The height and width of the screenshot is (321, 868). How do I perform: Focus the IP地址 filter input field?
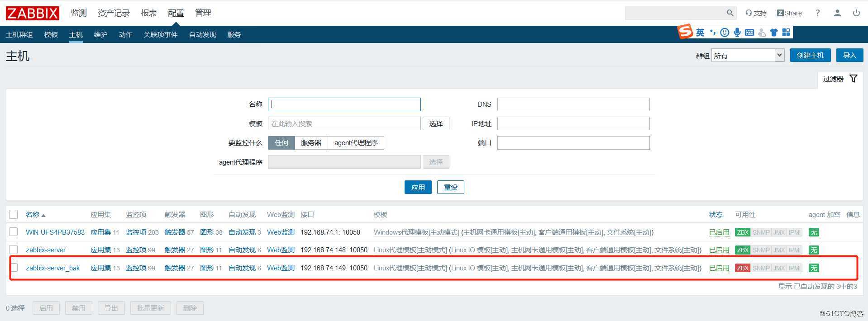point(573,123)
